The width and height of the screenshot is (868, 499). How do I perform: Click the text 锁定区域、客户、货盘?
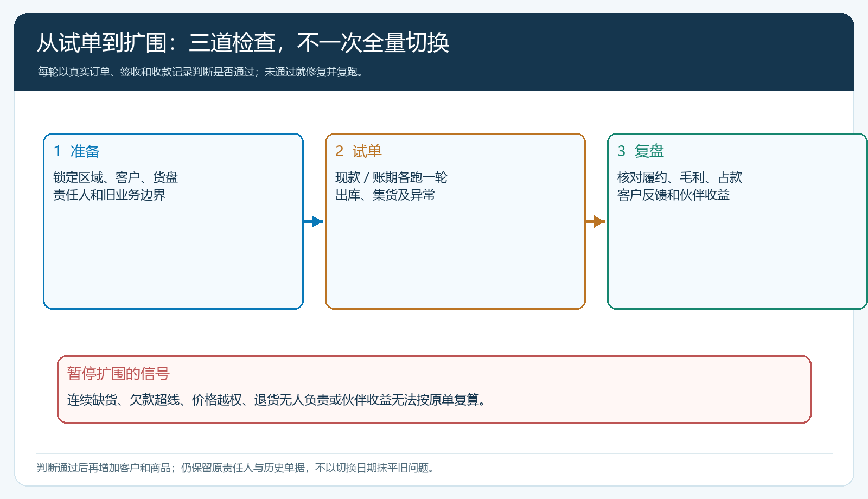point(116,177)
